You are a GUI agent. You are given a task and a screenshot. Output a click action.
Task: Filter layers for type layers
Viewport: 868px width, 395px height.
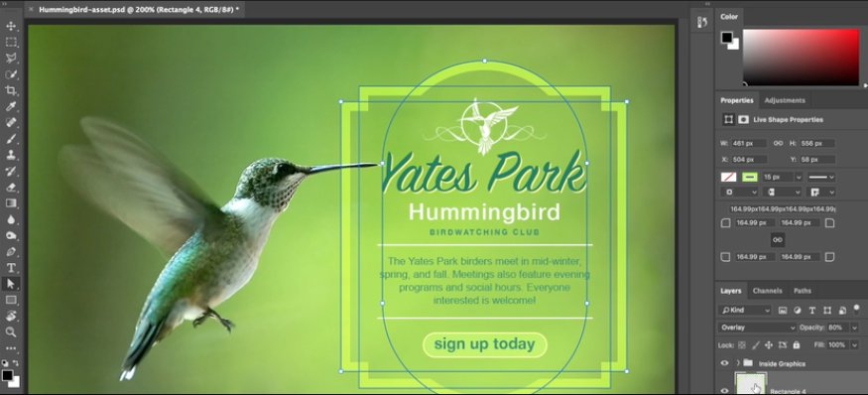point(812,311)
